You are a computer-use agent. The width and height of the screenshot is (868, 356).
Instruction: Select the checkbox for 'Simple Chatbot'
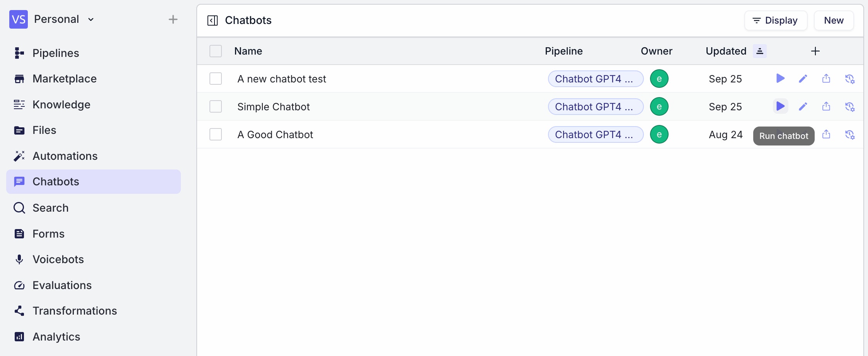pyautogui.click(x=216, y=106)
